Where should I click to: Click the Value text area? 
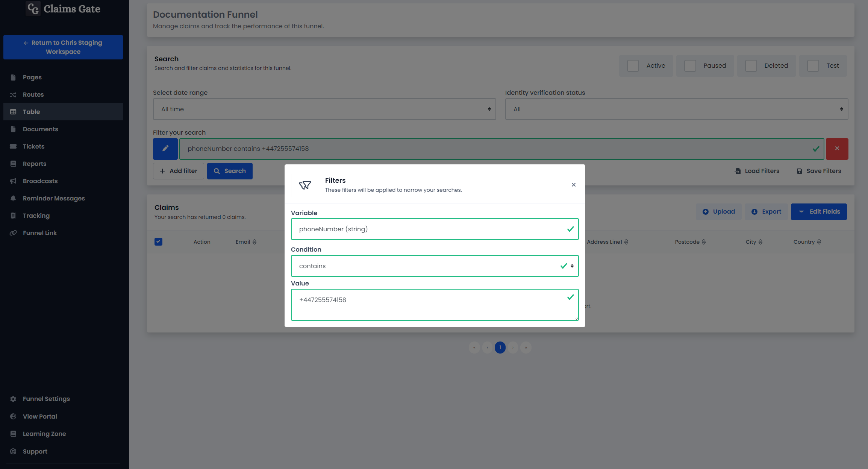435,305
